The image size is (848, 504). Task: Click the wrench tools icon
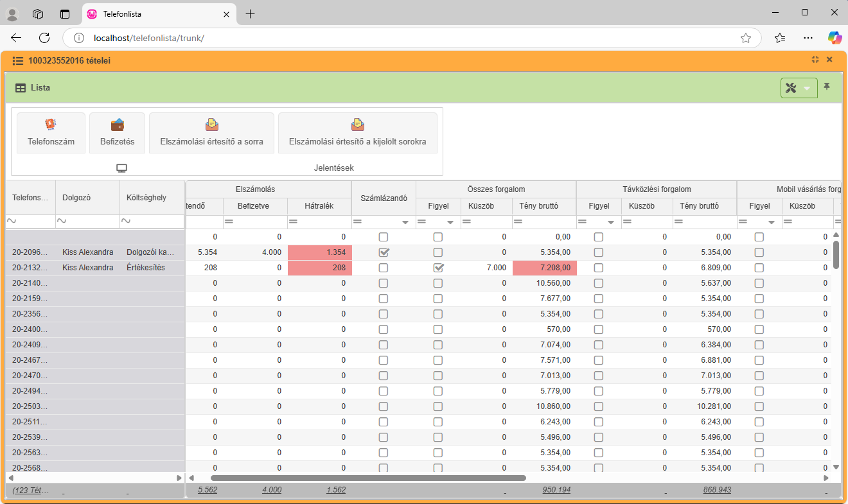791,88
